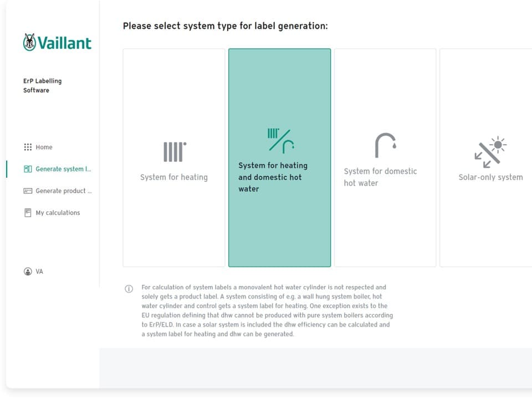
Task: Click the water tap icon
Action: tap(385, 145)
